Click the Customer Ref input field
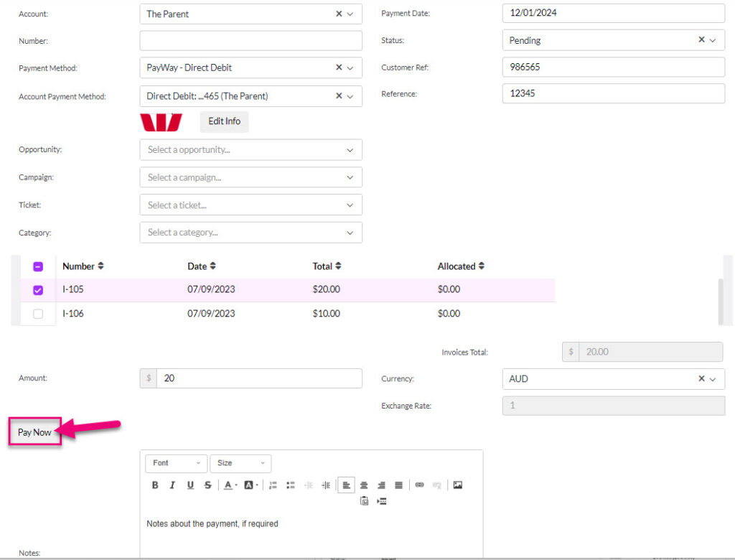 pos(613,67)
